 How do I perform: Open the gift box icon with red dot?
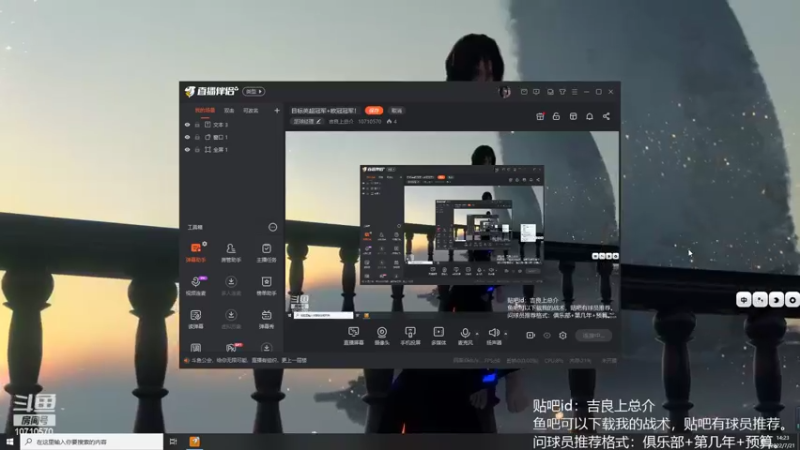(x=540, y=116)
